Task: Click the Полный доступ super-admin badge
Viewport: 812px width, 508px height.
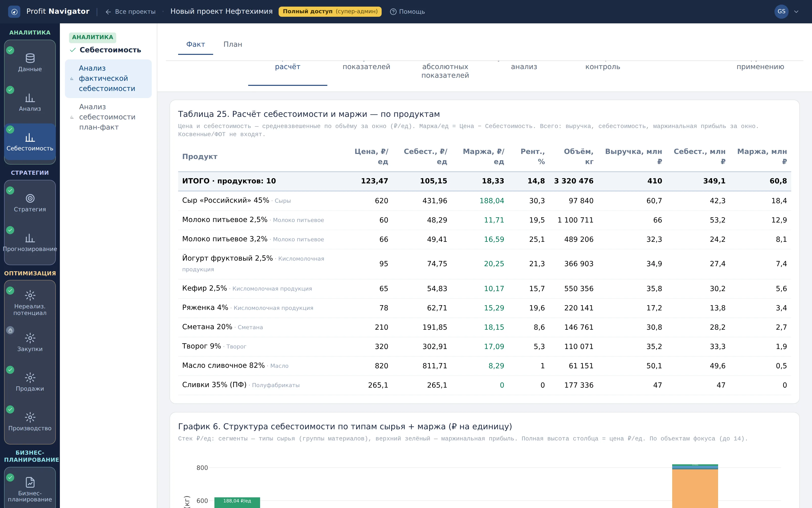Action: tap(330, 11)
